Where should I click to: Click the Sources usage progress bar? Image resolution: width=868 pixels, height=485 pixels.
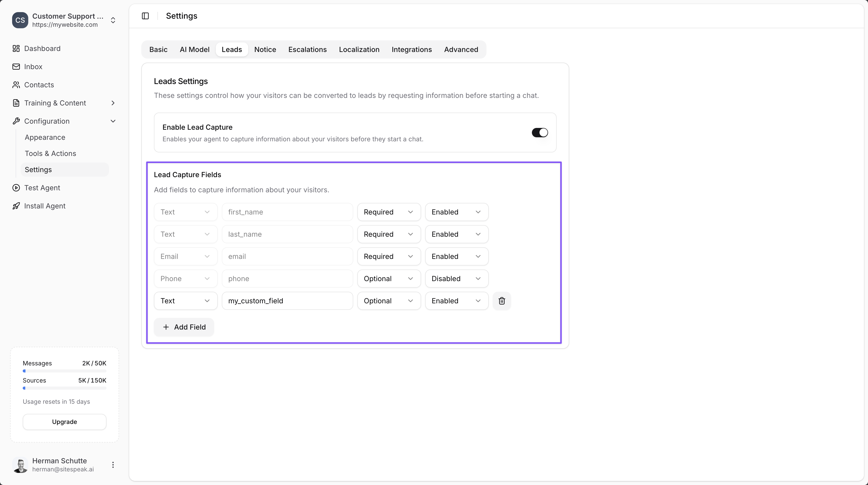pyautogui.click(x=64, y=388)
